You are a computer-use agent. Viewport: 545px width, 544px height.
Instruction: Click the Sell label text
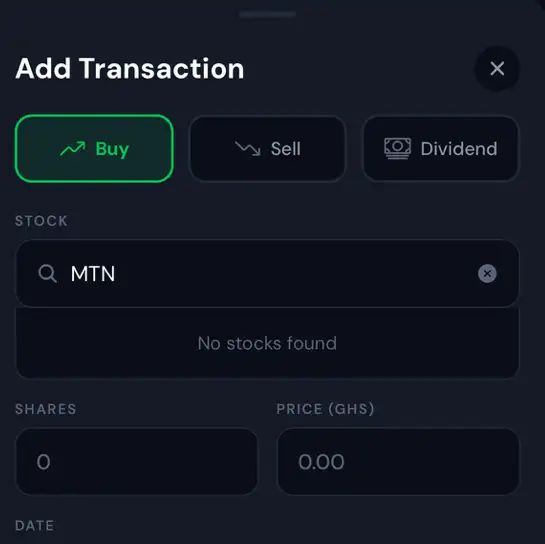pos(285,149)
